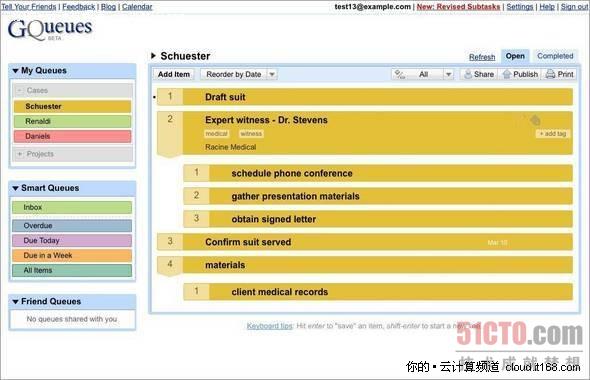Sign out of the account
The width and height of the screenshot is (590, 380).
[x=575, y=7]
